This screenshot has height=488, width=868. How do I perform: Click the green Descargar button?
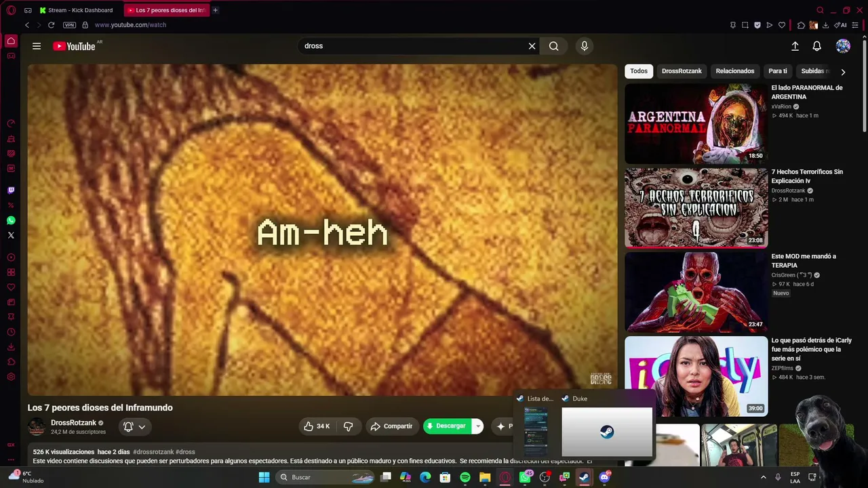448,426
